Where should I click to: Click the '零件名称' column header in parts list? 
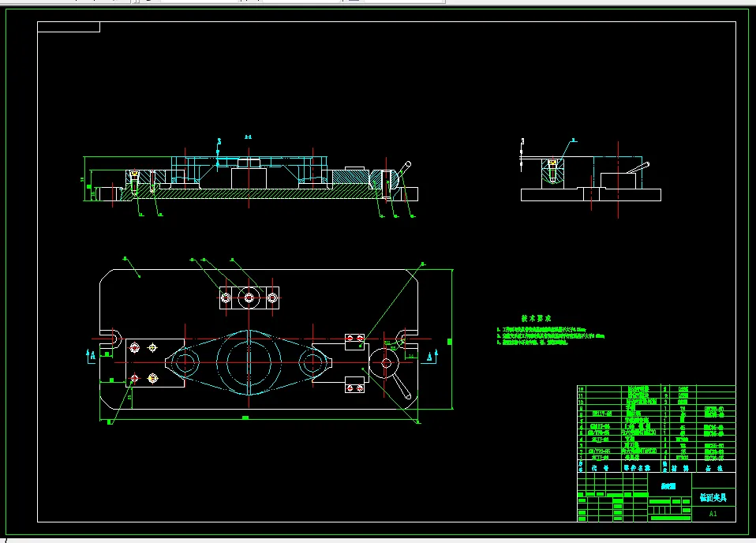coord(637,468)
